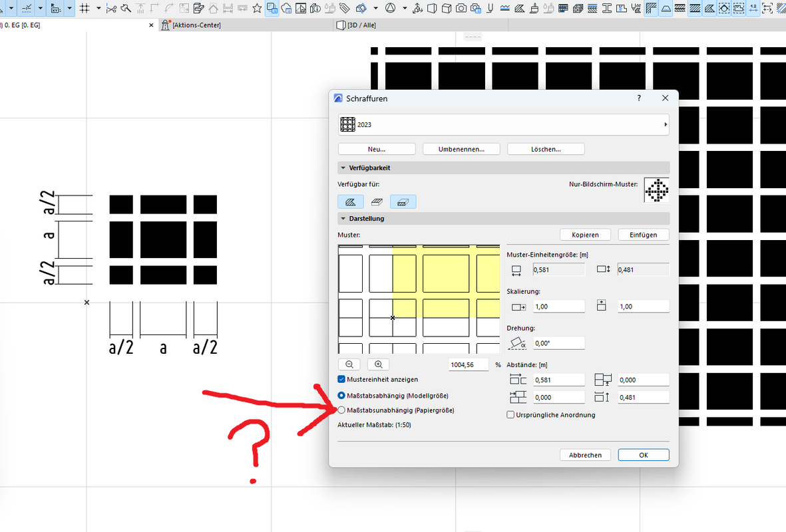Click the Löschen... button
The height and width of the screenshot is (532, 786).
pos(546,149)
